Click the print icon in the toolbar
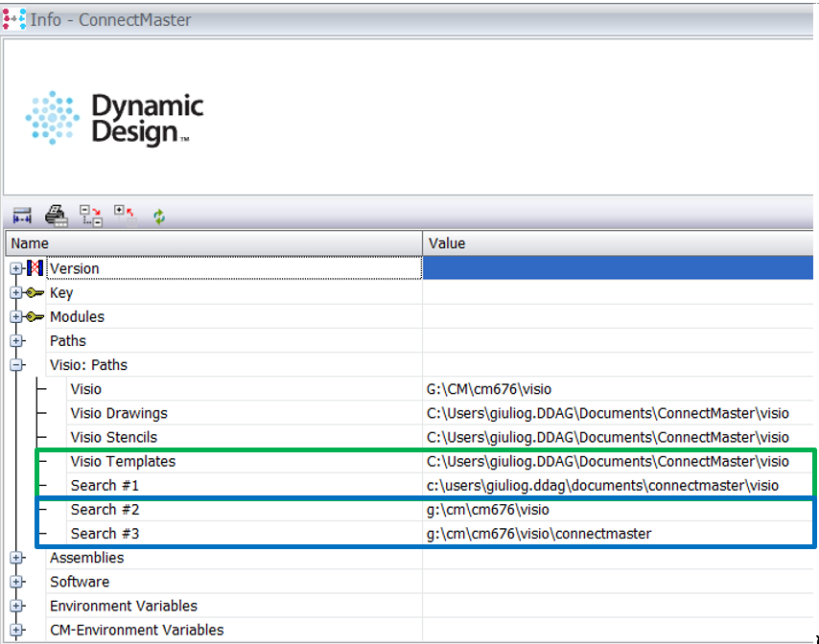The image size is (819, 644). pyautogui.click(x=57, y=216)
